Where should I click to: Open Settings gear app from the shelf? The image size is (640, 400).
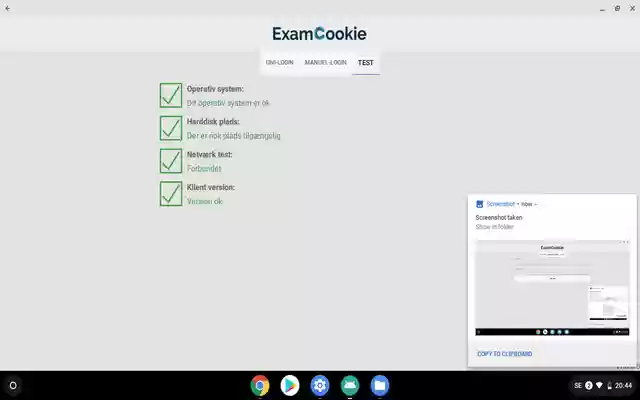[x=320, y=385]
